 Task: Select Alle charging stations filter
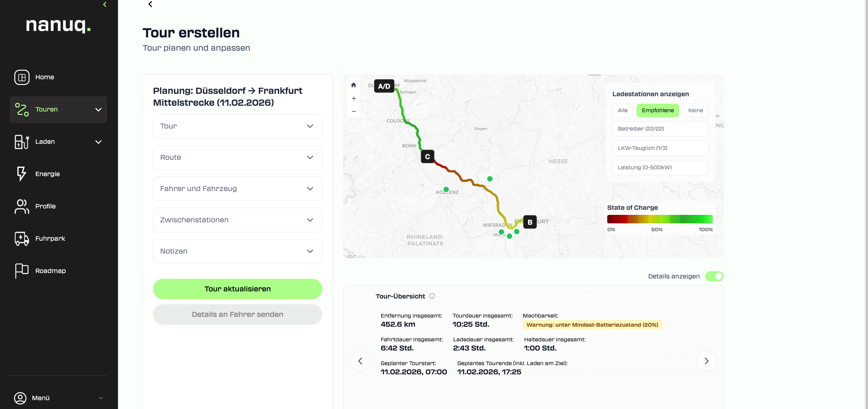pyautogui.click(x=623, y=110)
